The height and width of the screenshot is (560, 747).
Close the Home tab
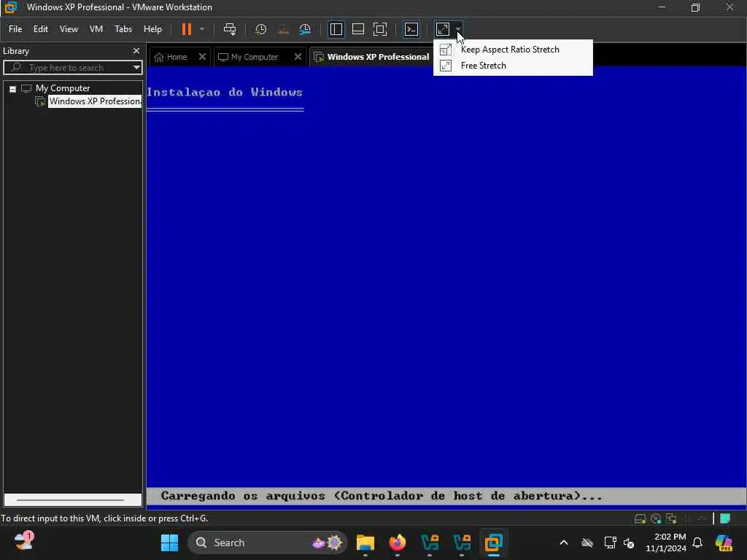pos(202,57)
